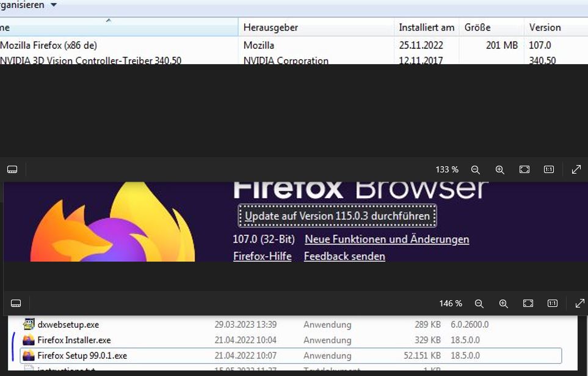Screen dimensions: 588x376
Task: Toggle filmstrip icon in the 133 % toolbar
Action: point(12,169)
